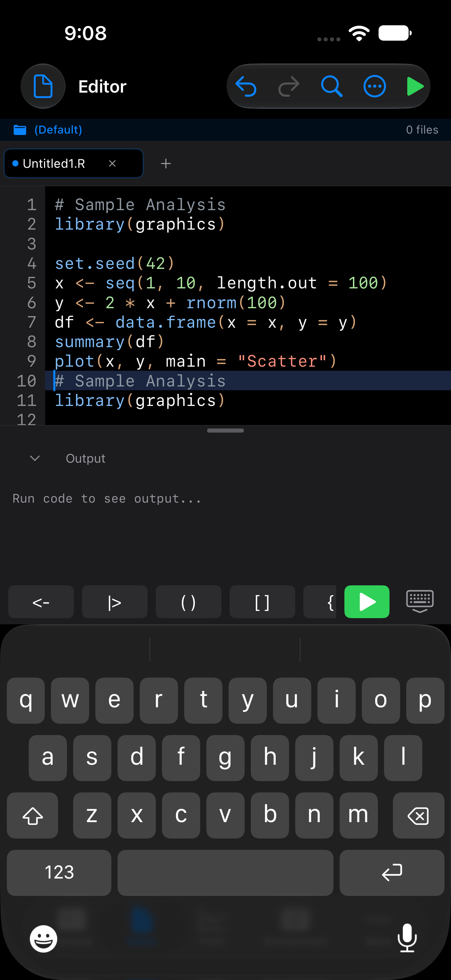Screen dimensions: 451x980
Task: Click the plot(x, y, main = "Scatter") line
Action: click(x=196, y=361)
